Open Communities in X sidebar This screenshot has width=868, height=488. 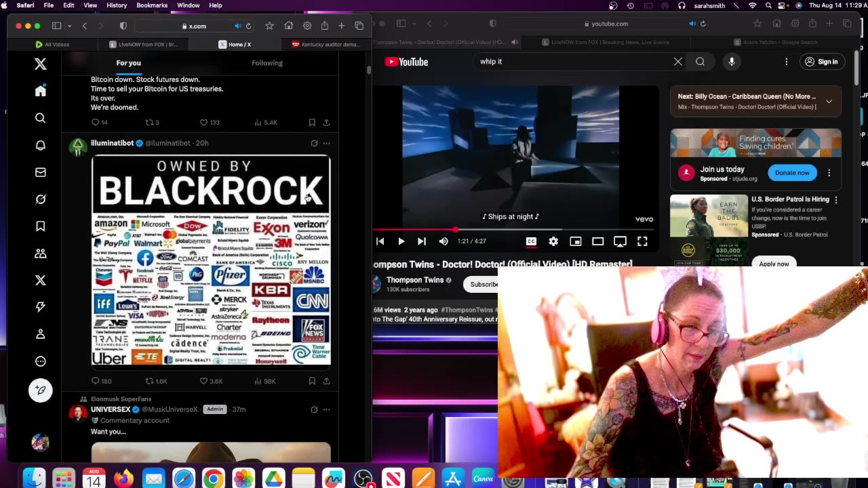[x=41, y=253]
